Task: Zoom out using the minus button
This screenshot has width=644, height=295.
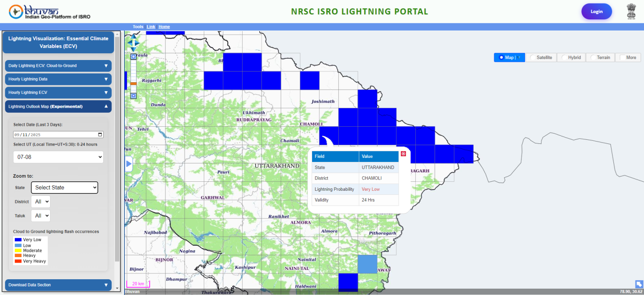Action: [x=133, y=96]
